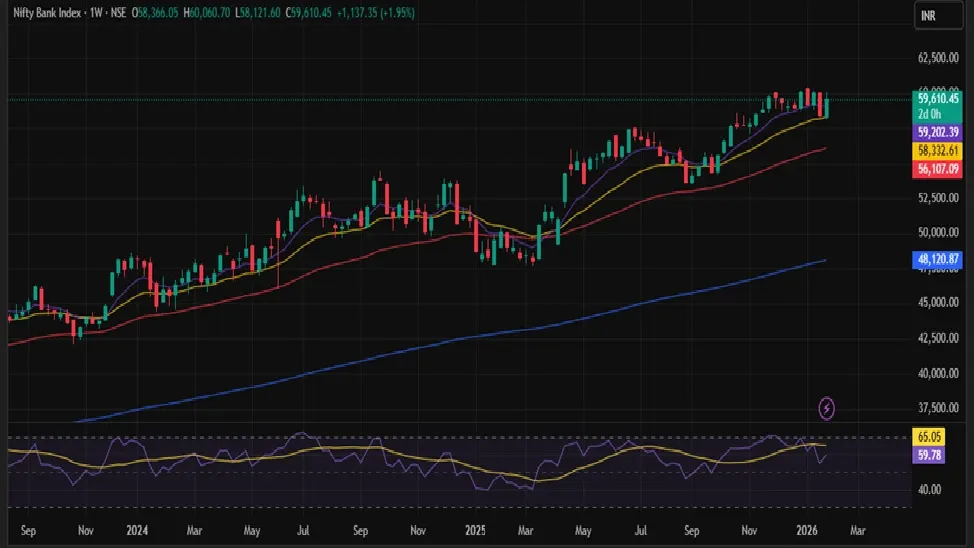Screen dimensions: 974x548
Task: Click the low value L58,121.60
Action: [258, 12]
